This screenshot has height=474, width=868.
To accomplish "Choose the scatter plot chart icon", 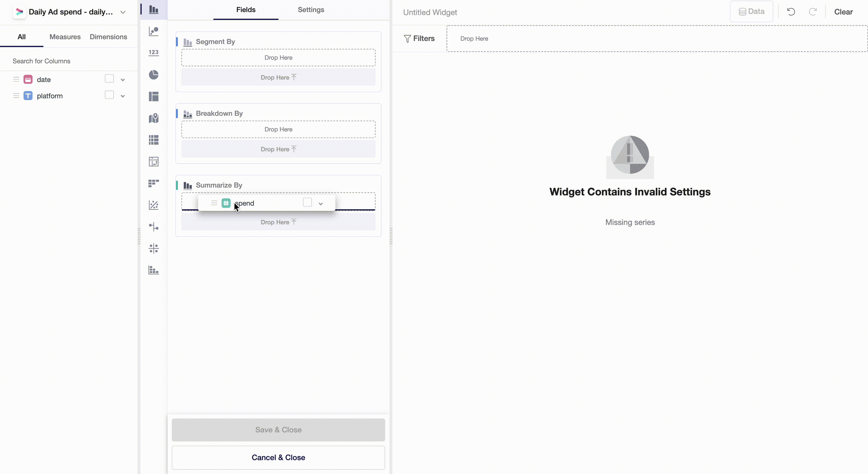I will point(154,31).
